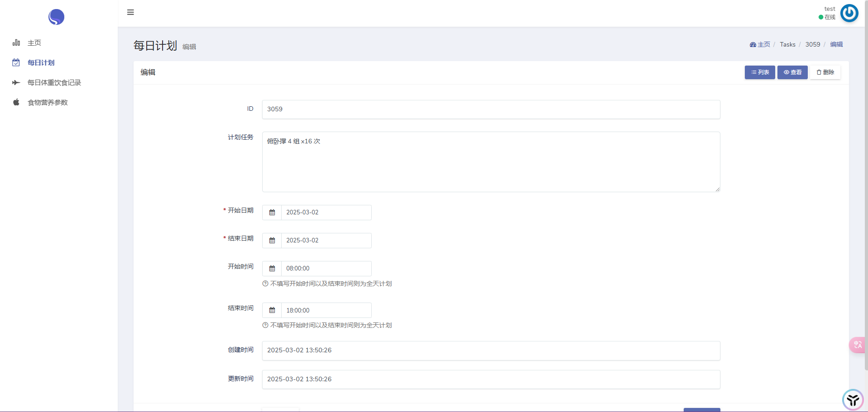Screen dimensions: 868x412
Task: Click the 在线 status indicator
Action: coord(827,17)
